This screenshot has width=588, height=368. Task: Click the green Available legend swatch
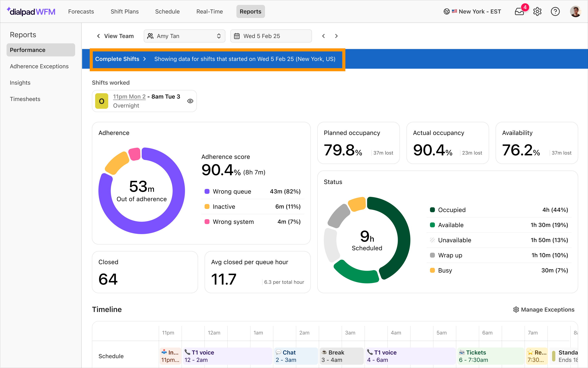pyautogui.click(x=432, y=225)
